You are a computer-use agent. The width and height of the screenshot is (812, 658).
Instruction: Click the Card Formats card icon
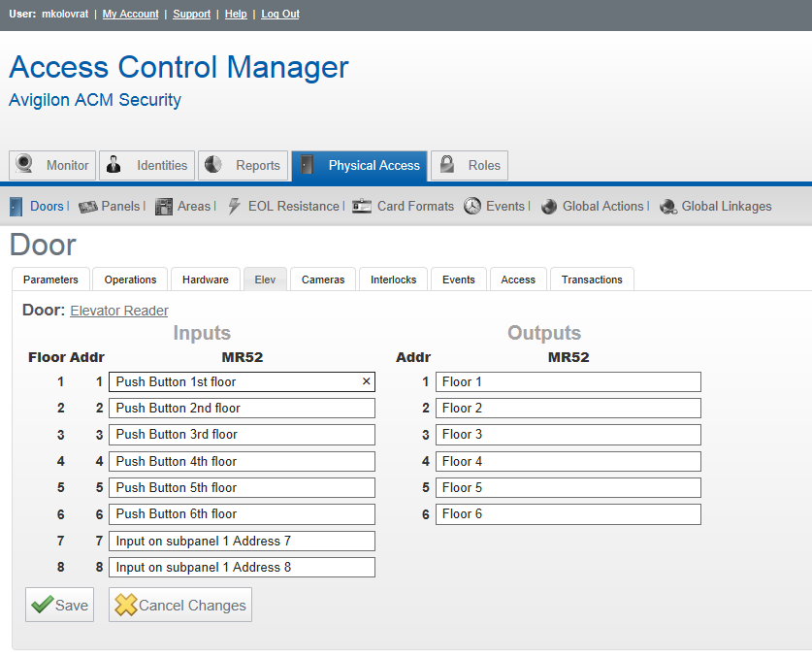click(x=361, y=206)
